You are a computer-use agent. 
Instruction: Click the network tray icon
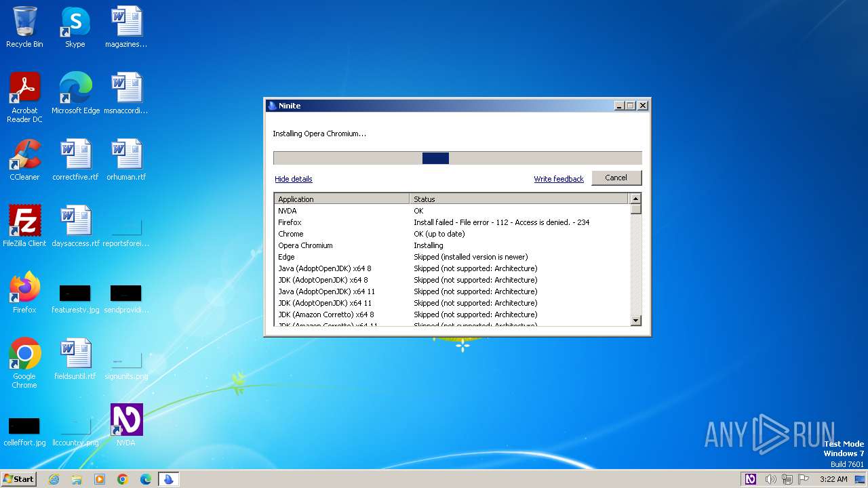coord(787,479)
